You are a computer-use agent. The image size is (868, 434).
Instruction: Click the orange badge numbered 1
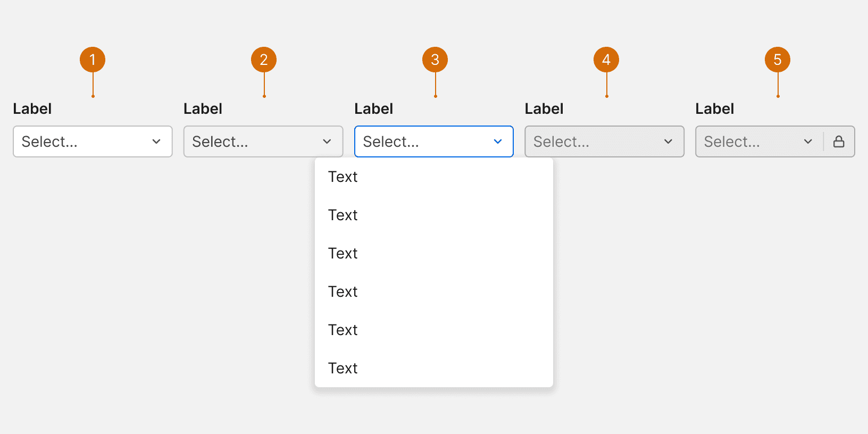tap(93, 60)
